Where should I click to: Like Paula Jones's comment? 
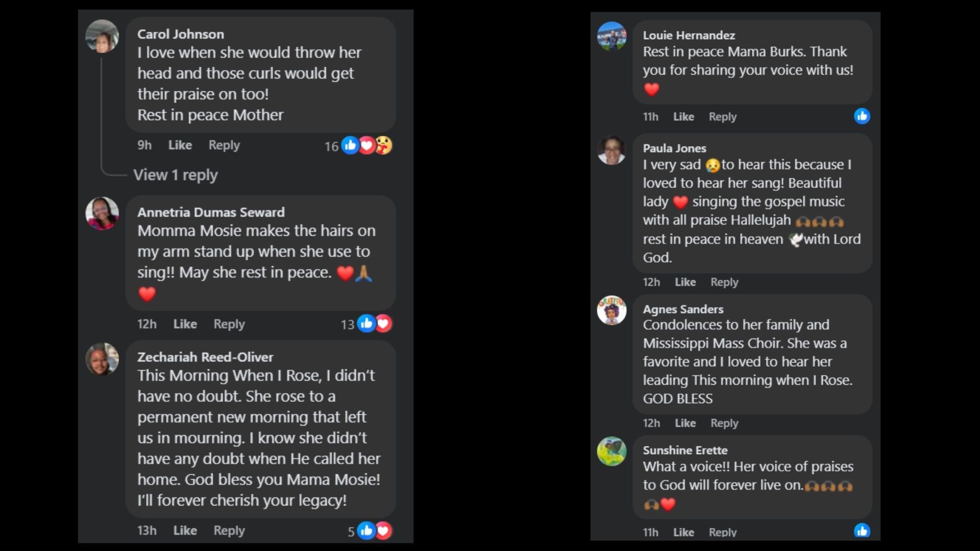click(685, 282)
